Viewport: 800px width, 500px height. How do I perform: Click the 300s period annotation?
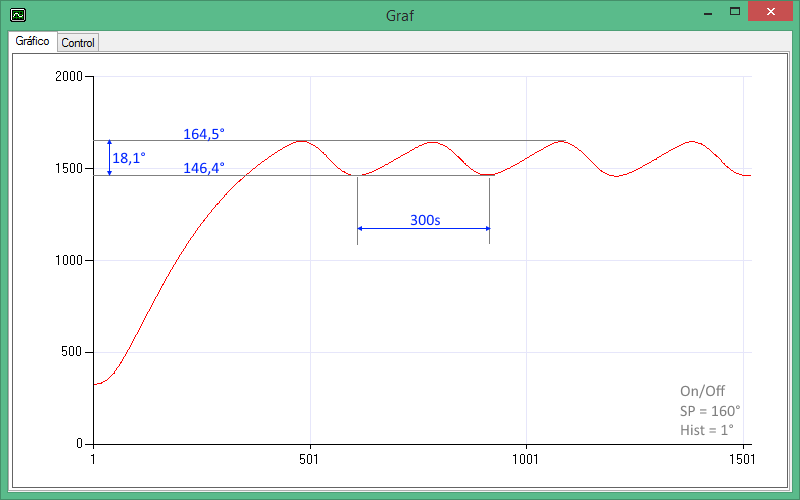[424, 220]
